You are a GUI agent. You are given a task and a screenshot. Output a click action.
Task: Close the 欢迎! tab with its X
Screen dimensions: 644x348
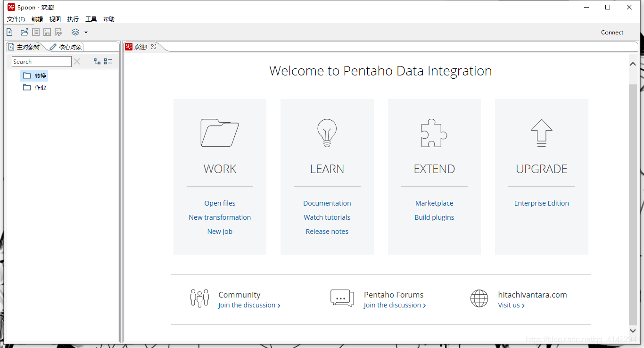[x=154, y=47]
